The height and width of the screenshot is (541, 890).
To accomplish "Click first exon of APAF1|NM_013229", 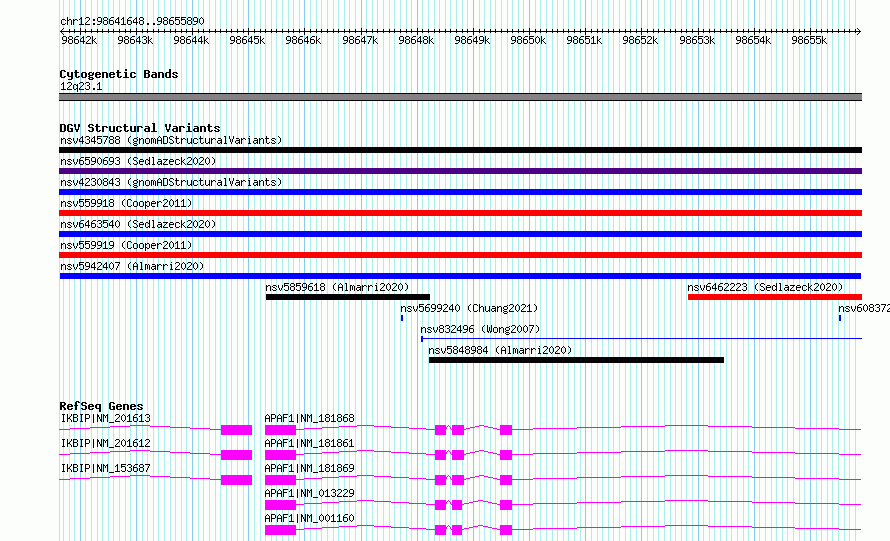I will tap(280, 505).
